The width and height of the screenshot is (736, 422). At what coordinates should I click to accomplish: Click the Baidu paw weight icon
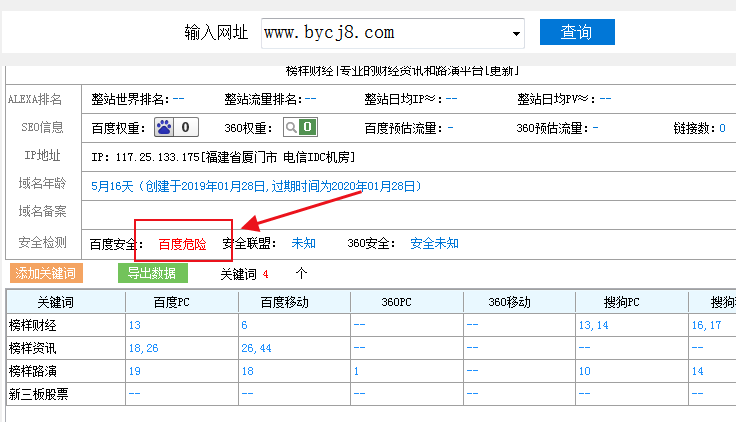[164, 127]
